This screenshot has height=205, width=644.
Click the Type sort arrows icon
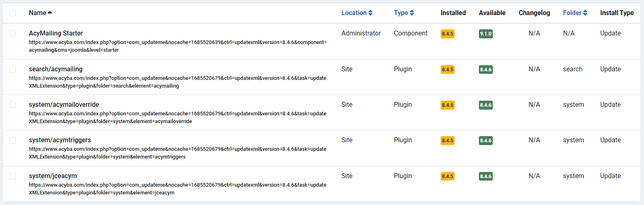coord(412,13)
